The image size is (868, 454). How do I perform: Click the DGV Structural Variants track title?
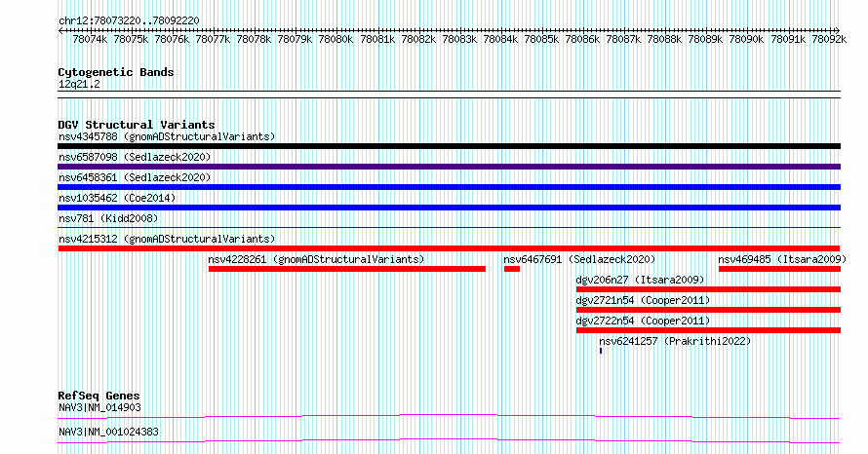(137, 125)
